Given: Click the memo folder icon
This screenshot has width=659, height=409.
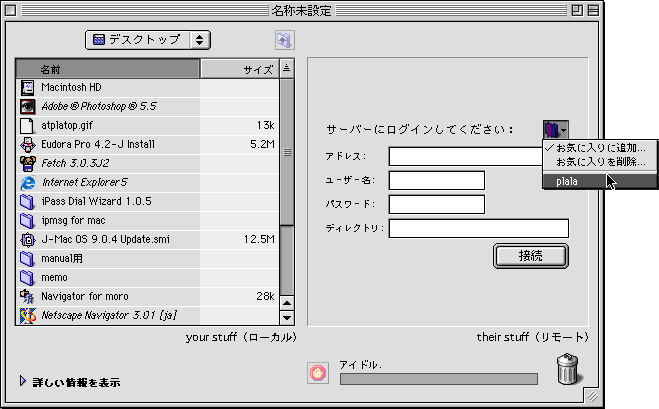Looking at the screenshot, I should coord(28,277).
